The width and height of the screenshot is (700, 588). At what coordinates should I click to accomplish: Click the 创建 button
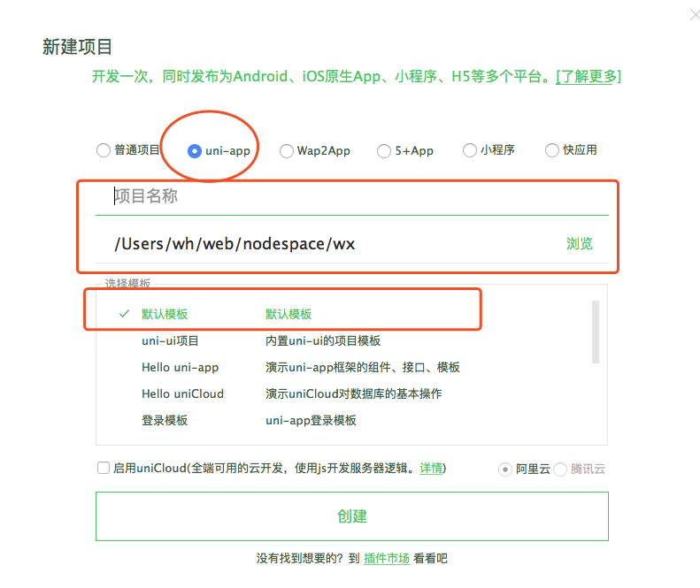(x=352, y=516)
